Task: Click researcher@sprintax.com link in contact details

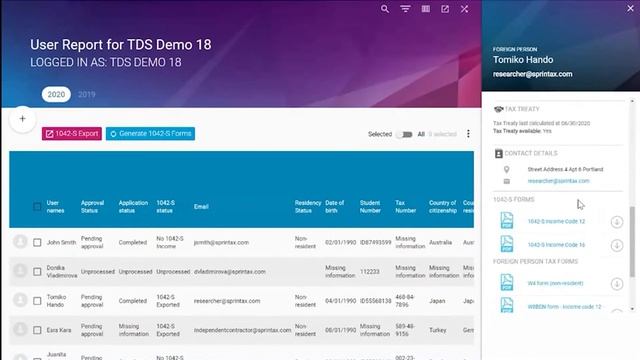Action: pos(558,181)
